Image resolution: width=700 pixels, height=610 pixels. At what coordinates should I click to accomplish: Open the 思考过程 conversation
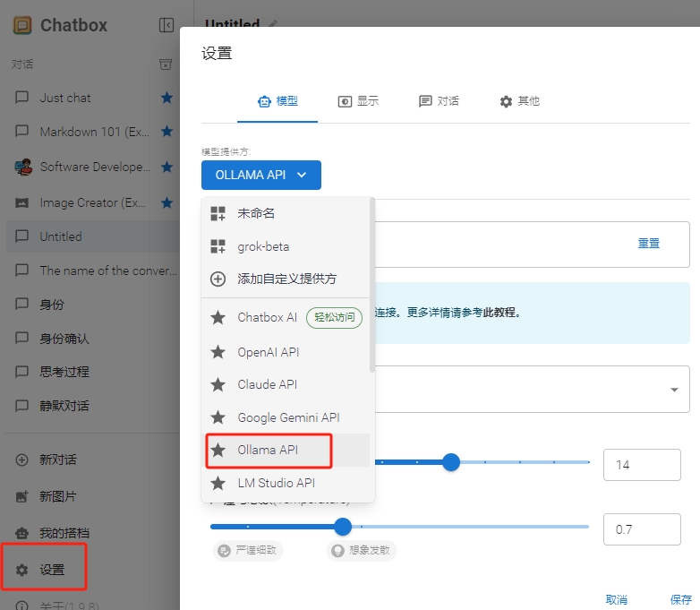[93, 372]
